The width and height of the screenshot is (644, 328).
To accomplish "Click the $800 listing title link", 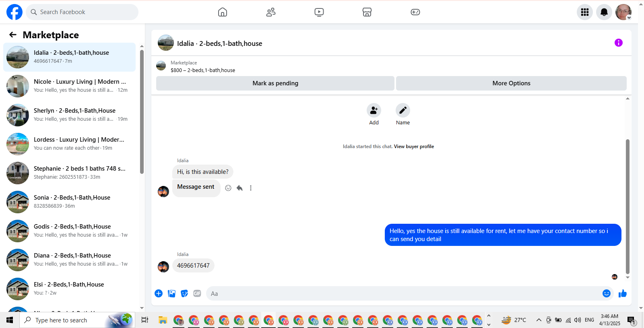I will (203, 70).
